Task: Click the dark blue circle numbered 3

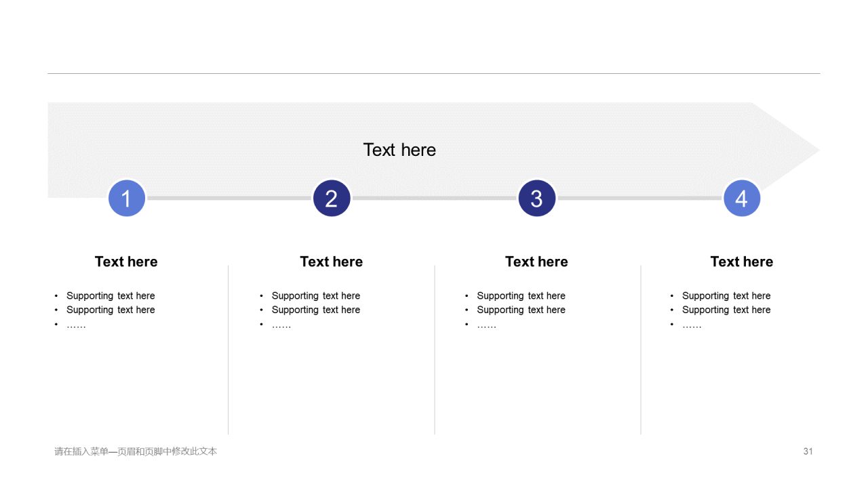Action: pos(537,199)
